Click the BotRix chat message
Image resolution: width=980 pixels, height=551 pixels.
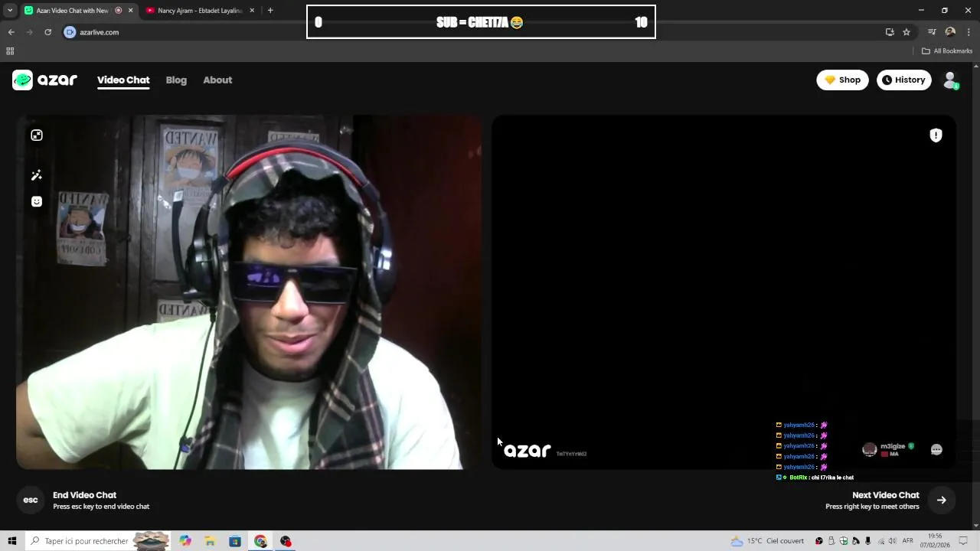pyautogui.click(x=815, y=478)
